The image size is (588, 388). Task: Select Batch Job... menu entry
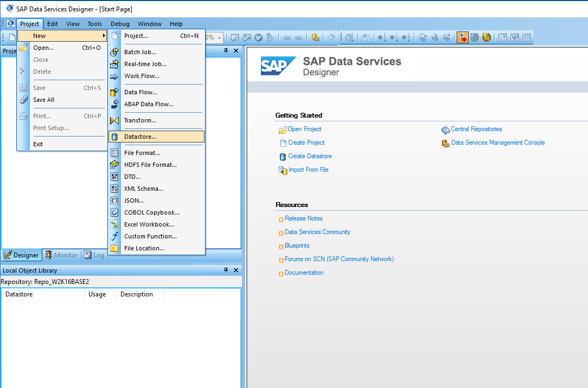[x=156, y=52]
